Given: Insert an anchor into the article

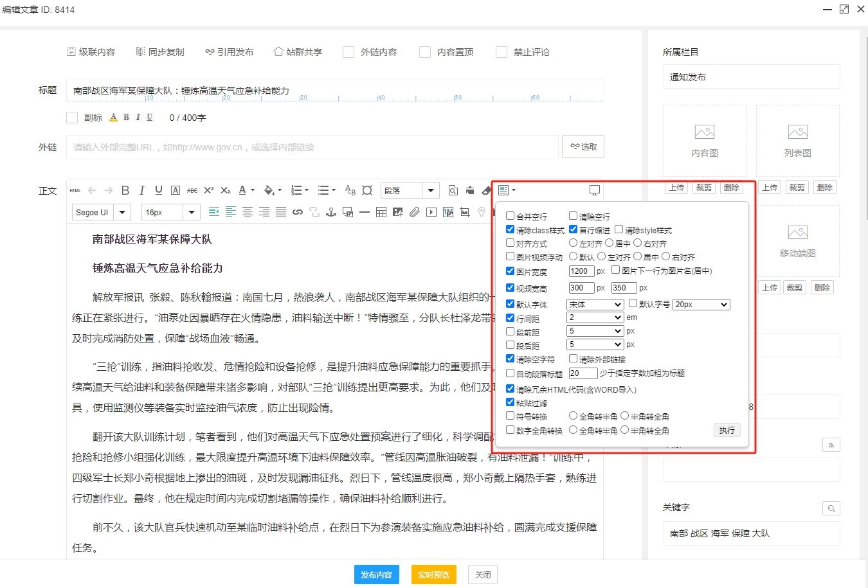Looking at the screenshot, I should coord(331,212).
